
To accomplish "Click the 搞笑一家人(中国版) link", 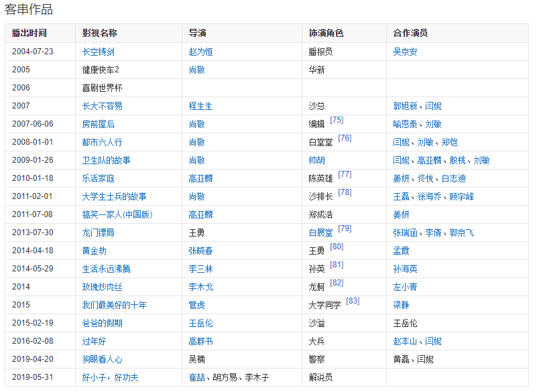I will [117, 214].
